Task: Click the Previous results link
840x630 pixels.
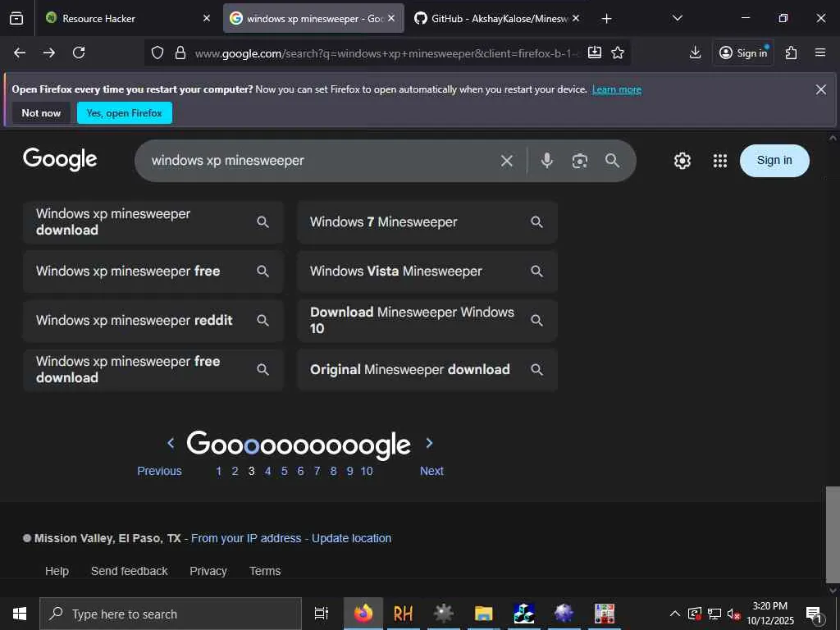Action: point(159,471)
